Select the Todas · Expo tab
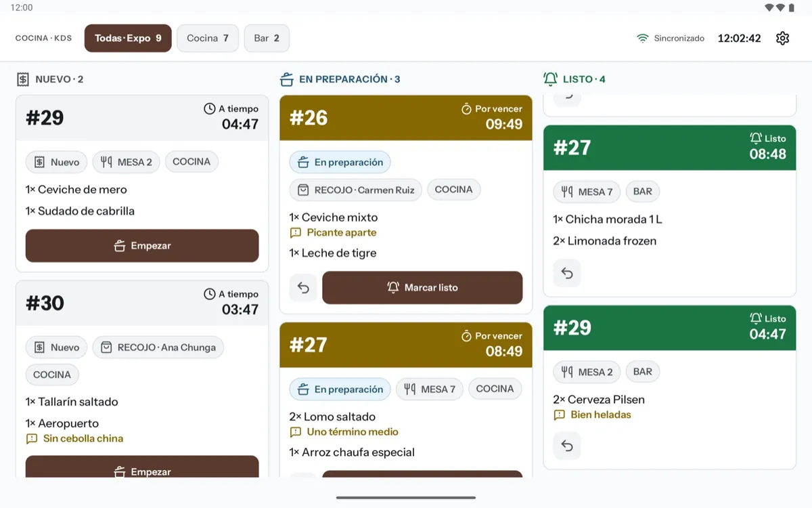Viewport: 812px width, 508px height. coord(128,39)
